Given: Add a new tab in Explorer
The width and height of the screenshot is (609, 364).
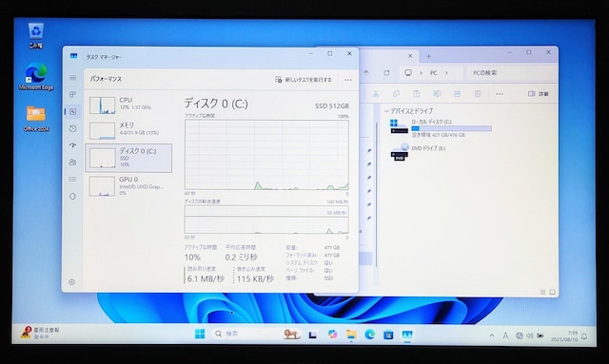Looking at the screenshot, I should click(429, 56).
